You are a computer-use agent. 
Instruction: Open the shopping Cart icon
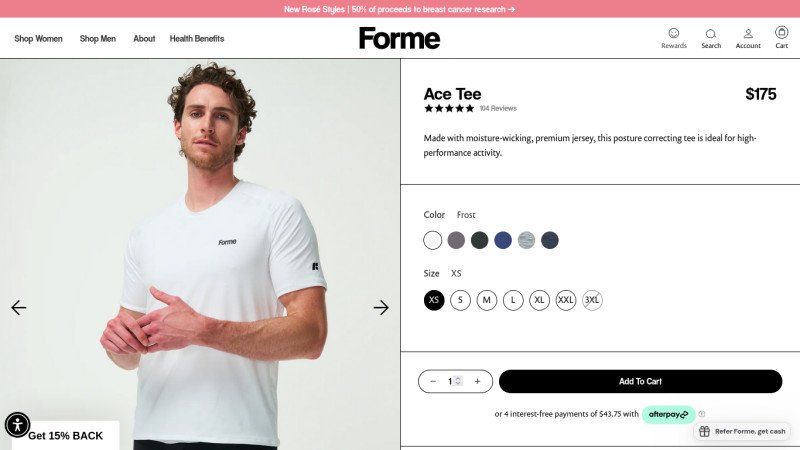pyautogui.click(x=781, y=33)
